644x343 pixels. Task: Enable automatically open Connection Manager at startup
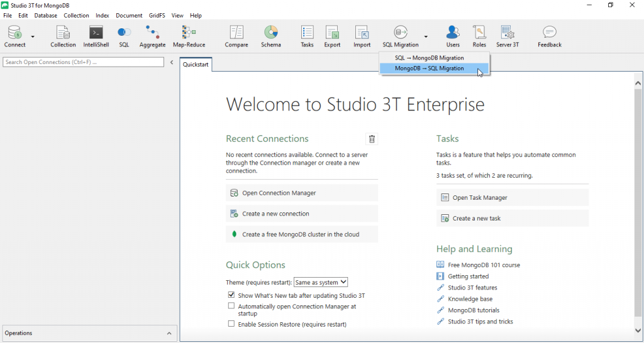pyautogui.click(x=231, y=306)
